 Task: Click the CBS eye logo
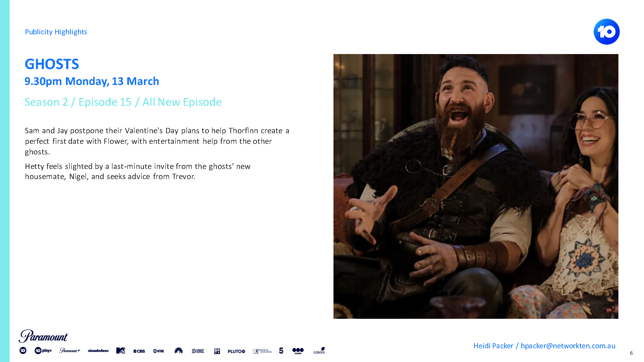[x=139, y=351]
